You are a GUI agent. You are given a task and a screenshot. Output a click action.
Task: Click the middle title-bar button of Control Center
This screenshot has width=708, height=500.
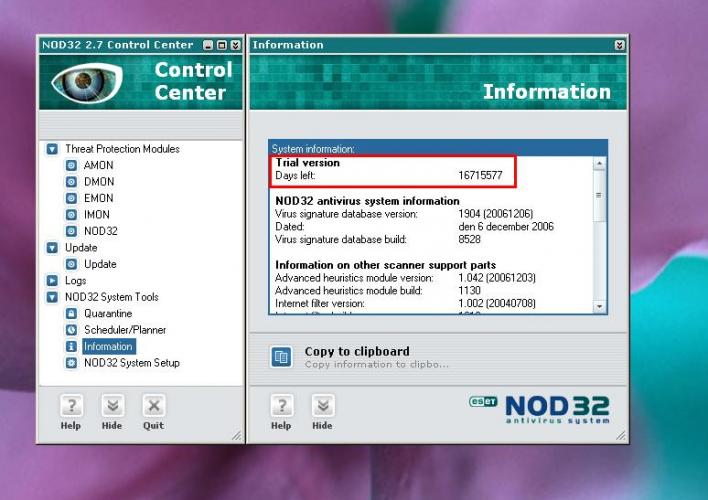222,45
